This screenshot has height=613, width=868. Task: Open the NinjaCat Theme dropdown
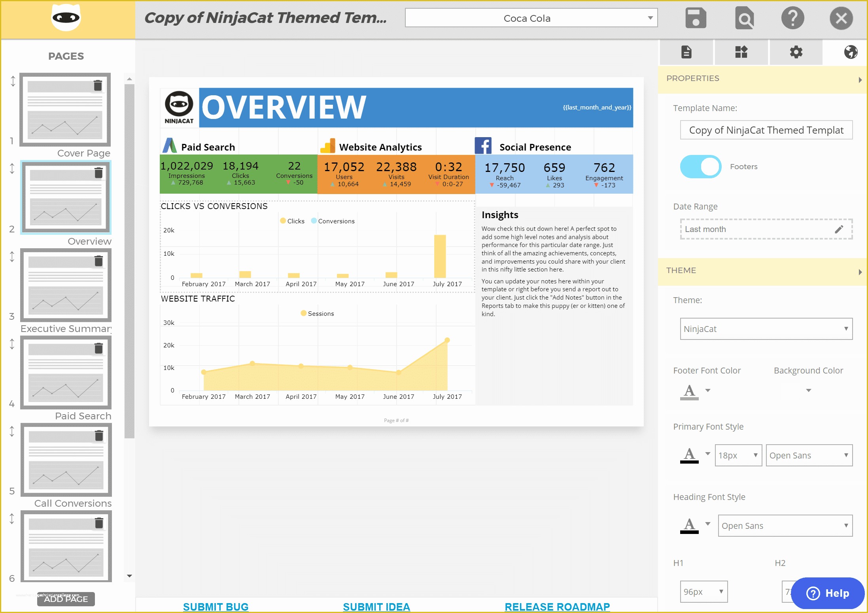point(766,328)
